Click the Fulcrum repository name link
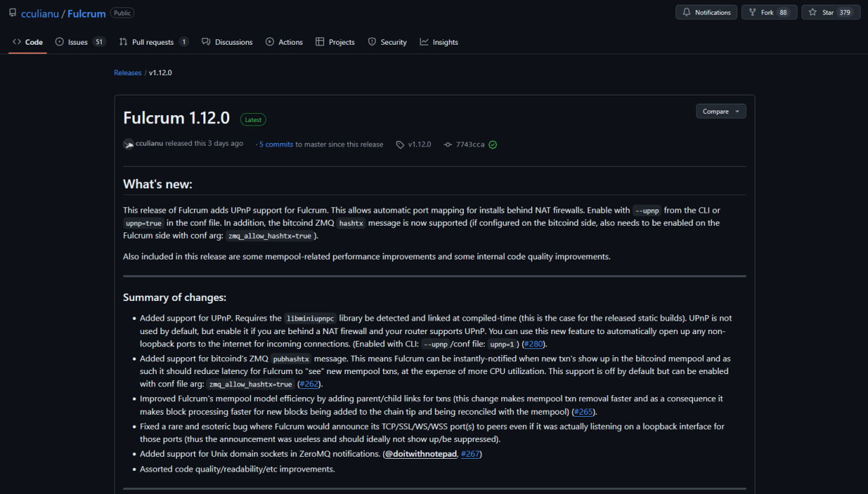Image resolution: width=868 pixels, height=494 pixels. pos(86,13)
